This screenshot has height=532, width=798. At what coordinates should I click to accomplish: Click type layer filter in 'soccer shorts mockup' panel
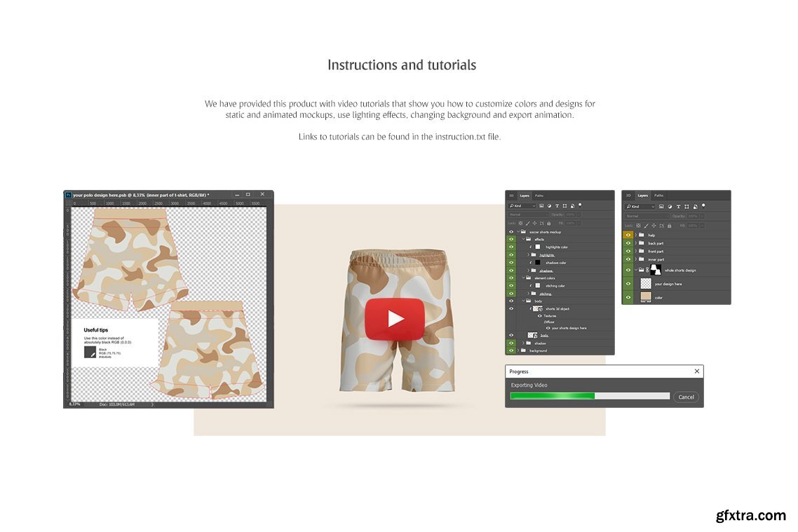click(557, 206)
